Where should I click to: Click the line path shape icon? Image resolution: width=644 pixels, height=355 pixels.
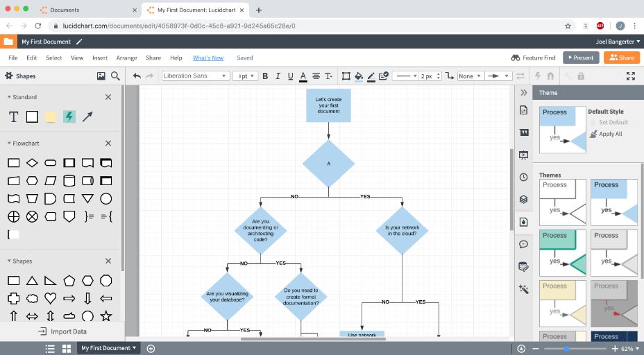[450, 76]
